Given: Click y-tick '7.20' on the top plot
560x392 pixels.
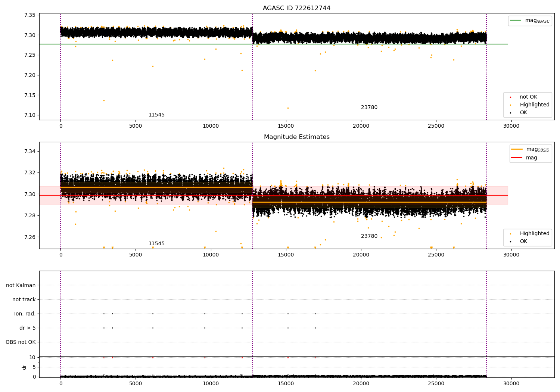Looking at the screenshot, I should click(30, 75).
